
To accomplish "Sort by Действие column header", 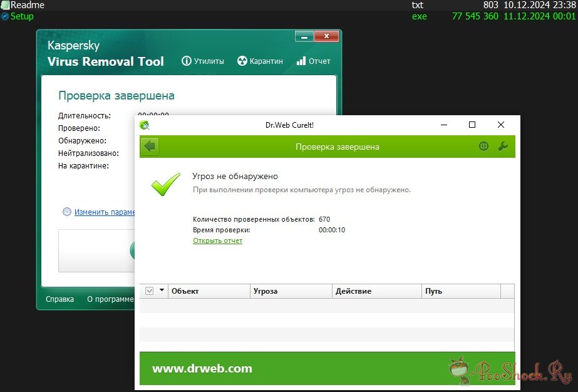I will (377, 291).
